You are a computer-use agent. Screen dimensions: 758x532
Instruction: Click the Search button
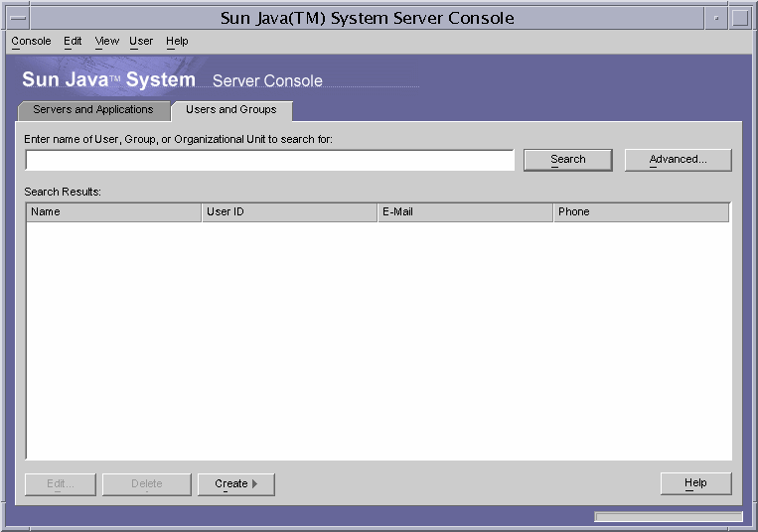tap(568, 160)
